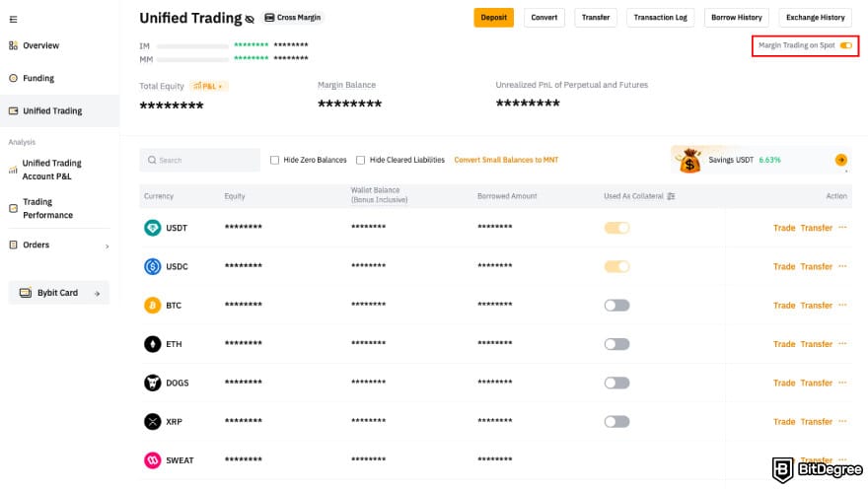Screen dimensions: 868x489
Task: Open the Transaction Log
Action: pyautogui.click(x=661, y=18)
